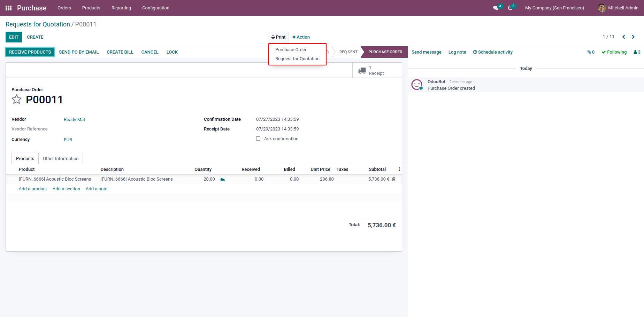Sort table by Unit Price column header
The image size is (644, 317).
(x=320, y=169)
